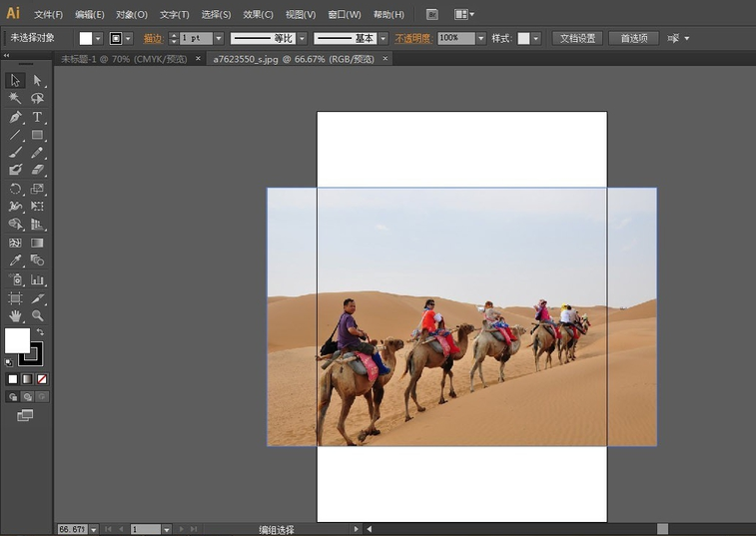Screen dimensions: 756x536
Task: Select the Direct Selection tool
Action: (x=37, y=80)
